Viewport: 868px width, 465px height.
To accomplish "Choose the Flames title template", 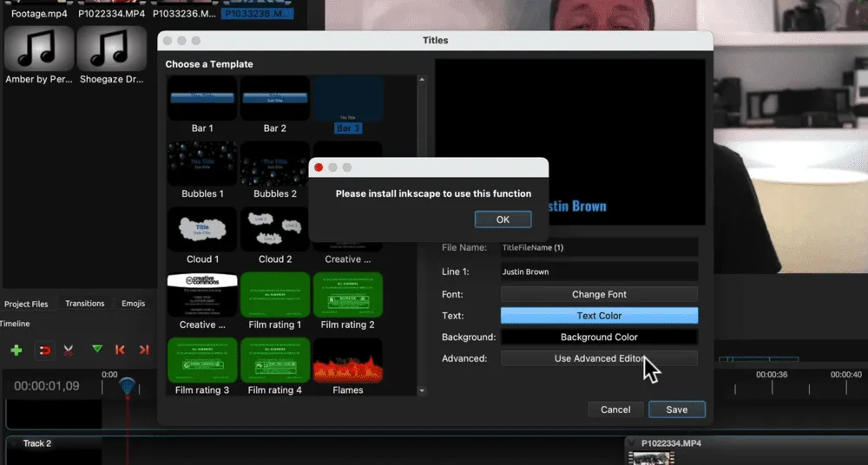I will (x=348, y=361).
